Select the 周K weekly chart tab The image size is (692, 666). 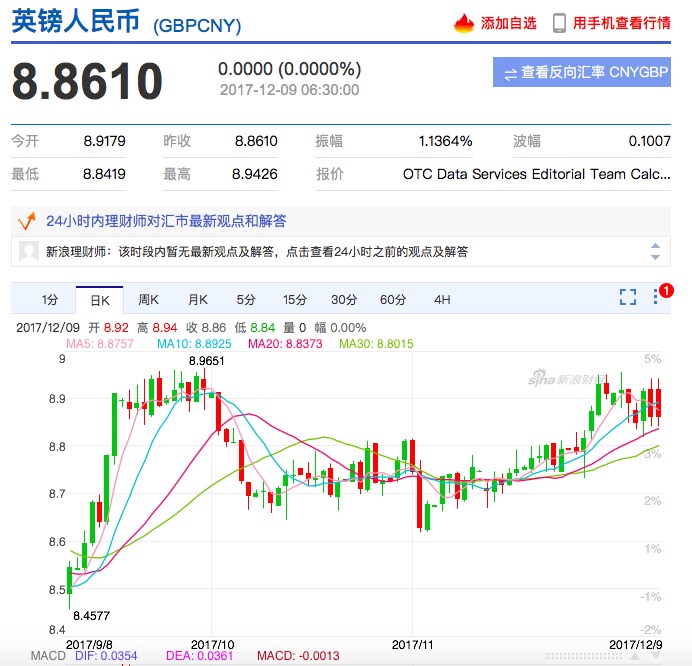[148, 300]
